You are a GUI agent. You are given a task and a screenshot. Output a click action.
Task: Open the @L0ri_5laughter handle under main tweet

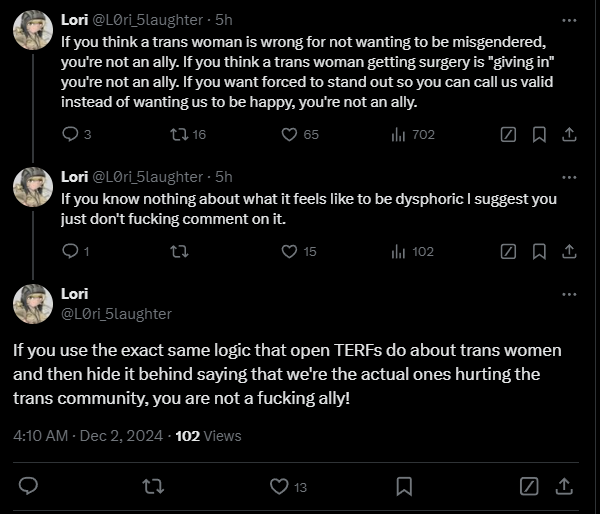point(116,313)
